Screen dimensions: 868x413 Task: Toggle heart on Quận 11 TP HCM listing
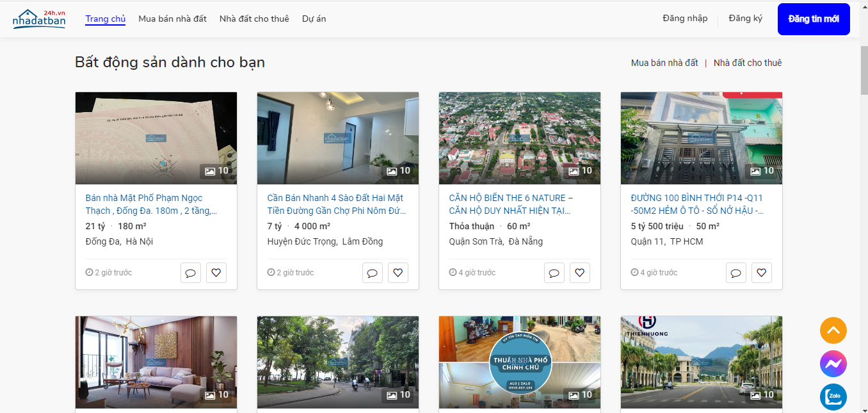click(x=761, y=273)
